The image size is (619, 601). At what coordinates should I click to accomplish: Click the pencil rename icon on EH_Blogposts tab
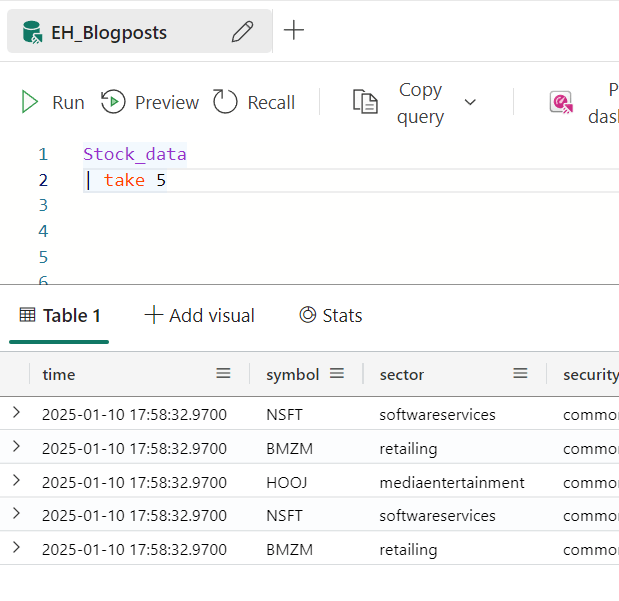pos(242,32)
